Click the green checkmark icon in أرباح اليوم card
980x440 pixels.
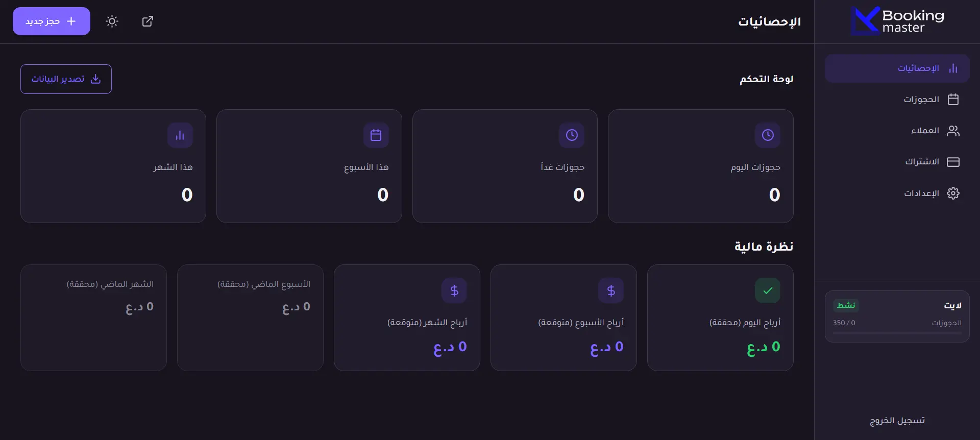(x=768, y=290)
